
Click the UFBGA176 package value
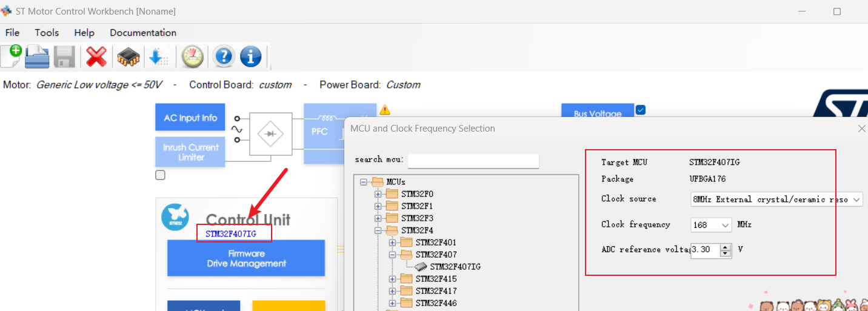pos(707,179)
